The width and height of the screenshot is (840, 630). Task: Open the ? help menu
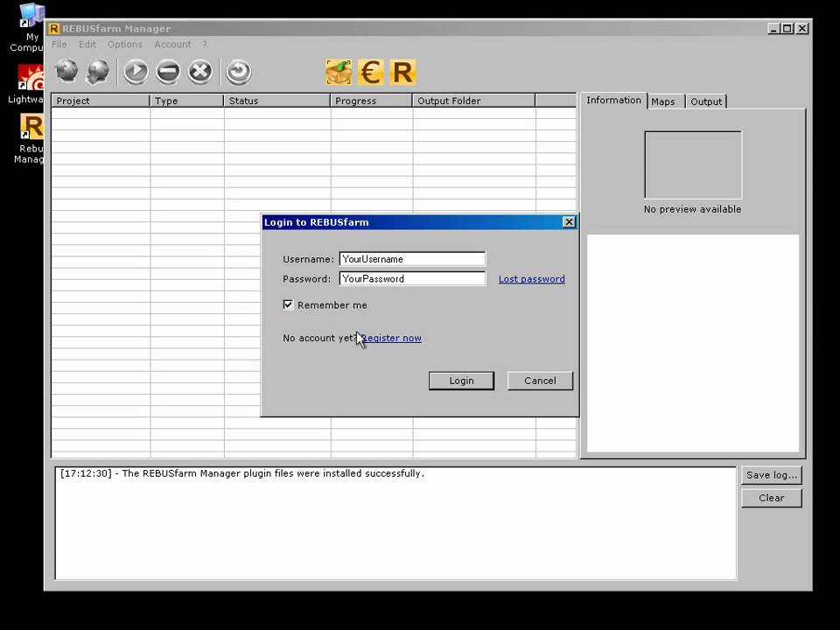205,45
